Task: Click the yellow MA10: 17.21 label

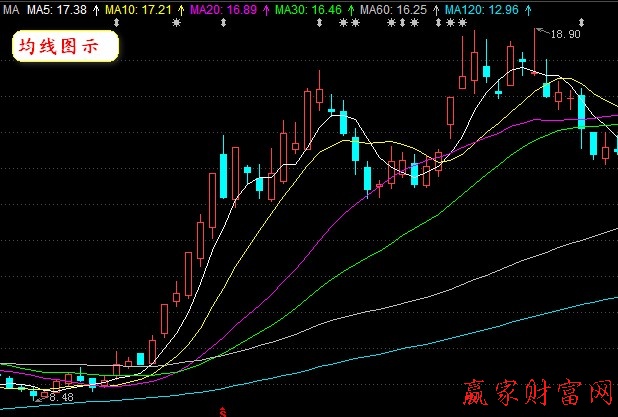Action: [138, 8]
